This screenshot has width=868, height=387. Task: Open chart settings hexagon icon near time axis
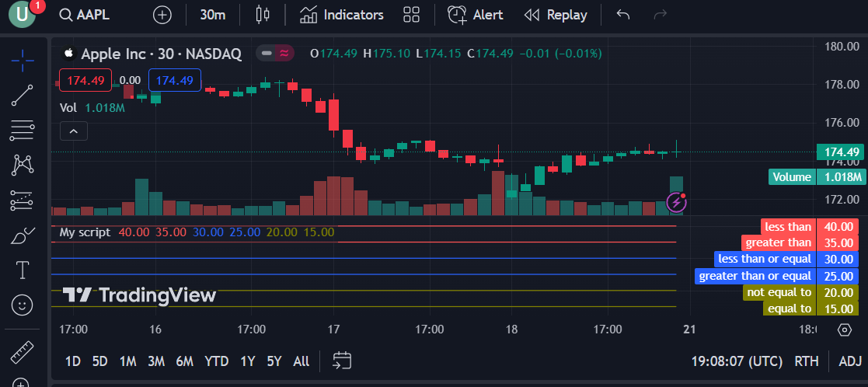click(x=844, y=330)
